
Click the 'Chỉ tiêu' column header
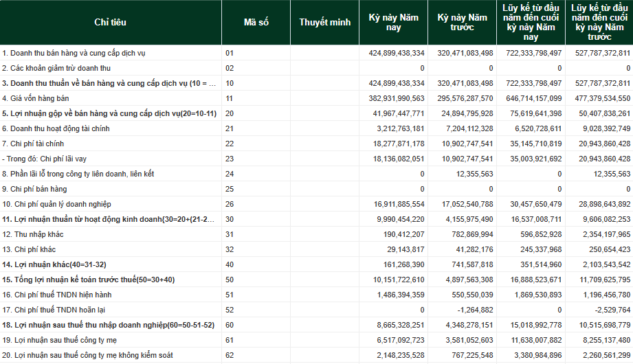pyautogui.click(x=110, y=22)
